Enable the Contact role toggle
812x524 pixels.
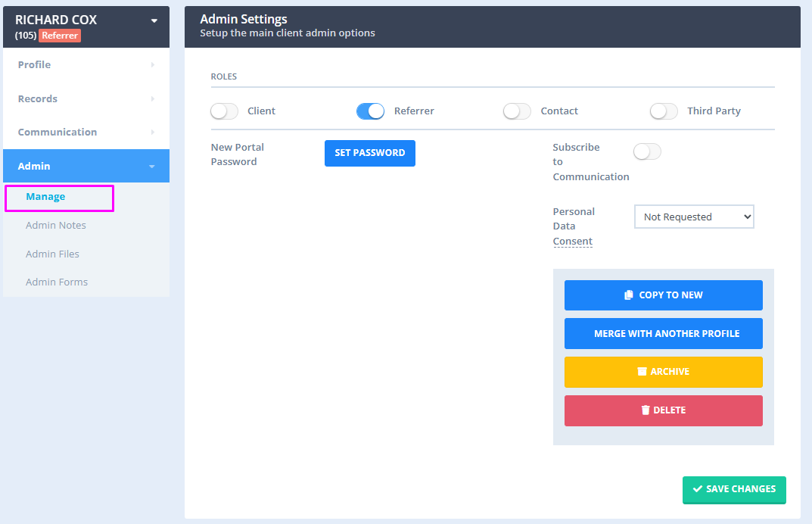[x=517, y=111]
